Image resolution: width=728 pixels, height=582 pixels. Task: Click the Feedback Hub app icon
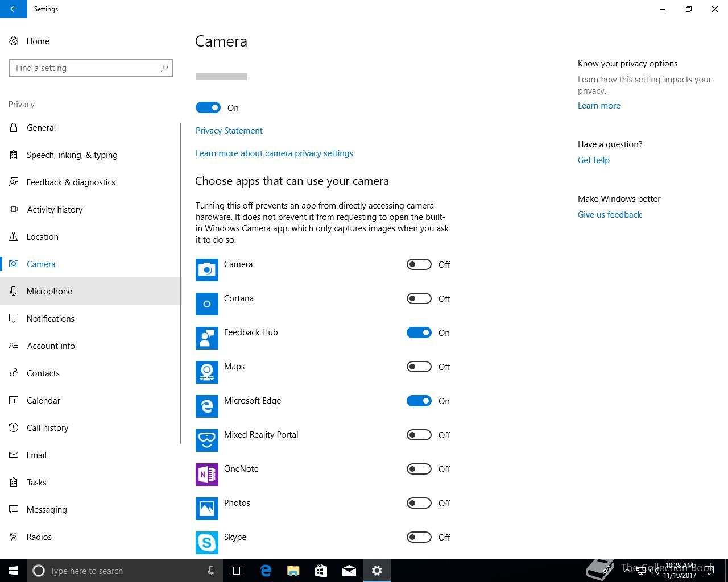pyautogui.click(x=207, y=338)
